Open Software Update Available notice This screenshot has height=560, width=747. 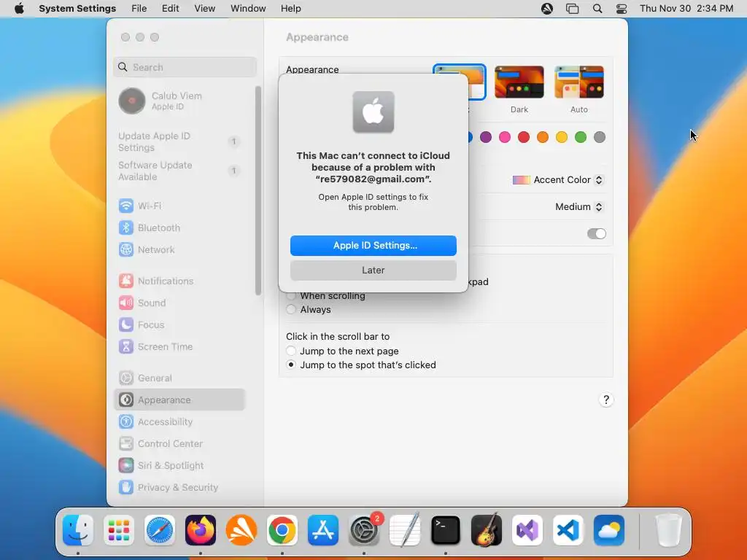click(x=179, y=171)
